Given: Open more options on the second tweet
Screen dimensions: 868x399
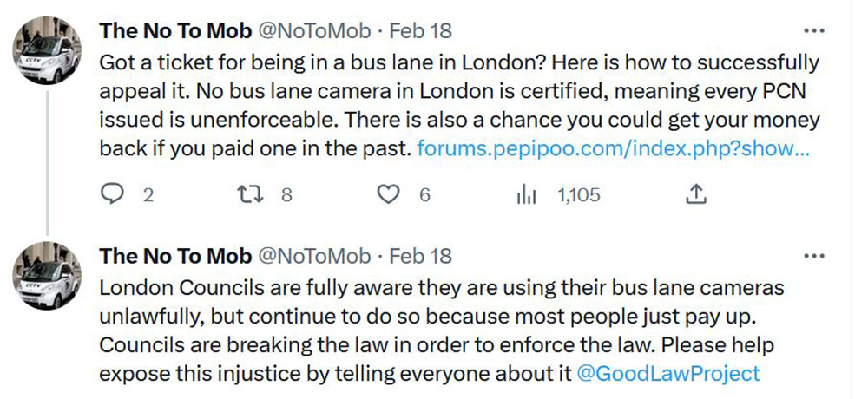Looking at the screenshot, I should pyautogui.click(x=813, y=256).
